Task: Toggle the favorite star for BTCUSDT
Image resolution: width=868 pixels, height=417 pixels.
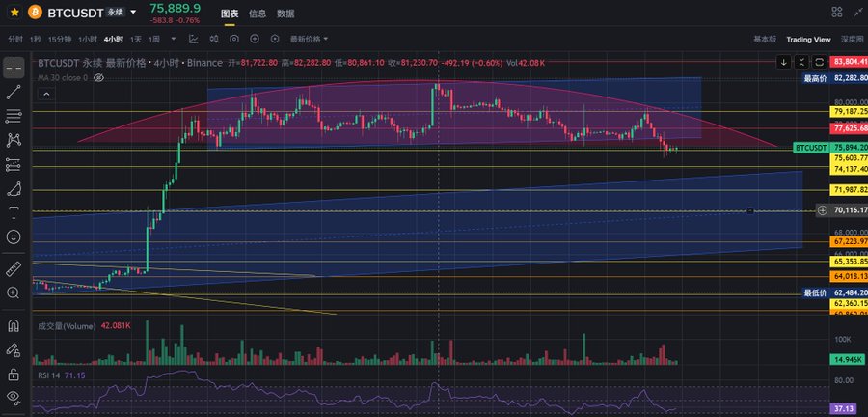Action: [x=14, y=12]
